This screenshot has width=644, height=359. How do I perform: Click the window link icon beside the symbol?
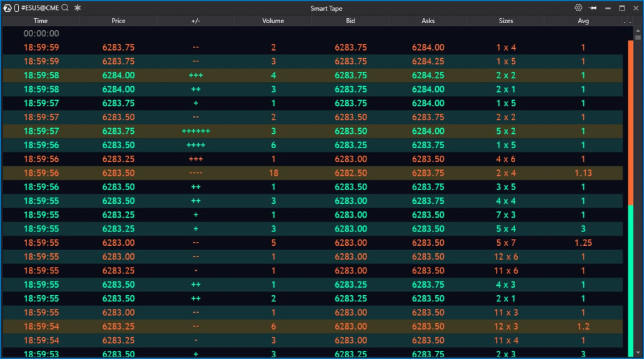[16, 8]
